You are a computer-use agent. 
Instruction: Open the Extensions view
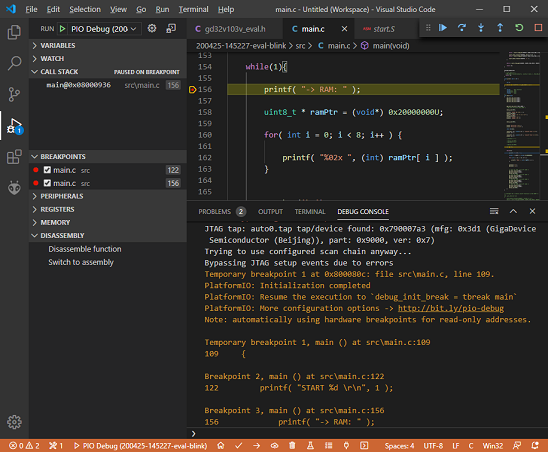(x=14, y=157)
